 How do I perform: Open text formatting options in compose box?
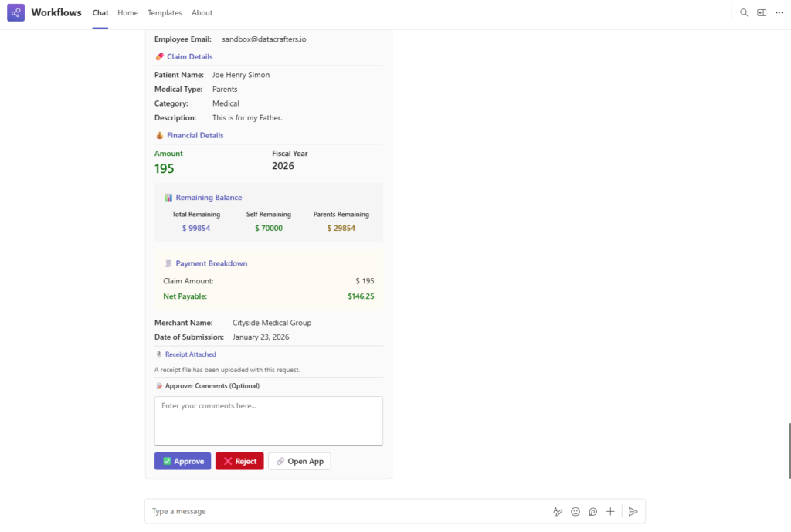coord(557,511)
